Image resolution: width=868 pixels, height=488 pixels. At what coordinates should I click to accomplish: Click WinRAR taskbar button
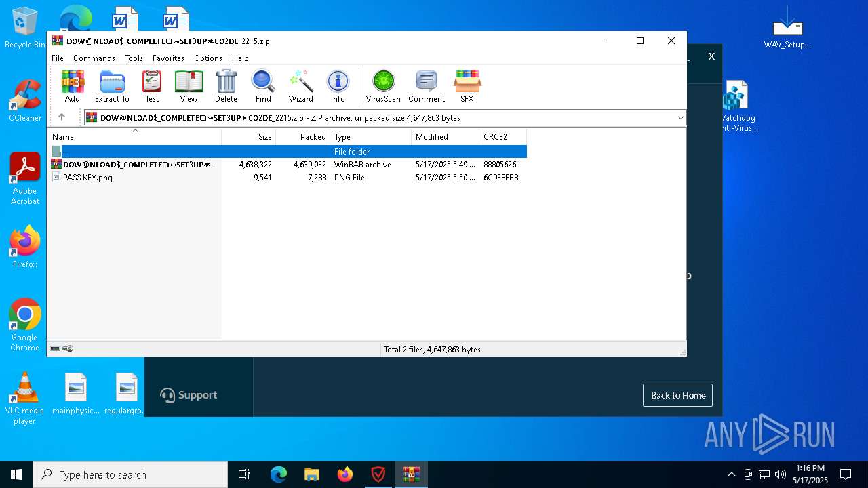412,474
